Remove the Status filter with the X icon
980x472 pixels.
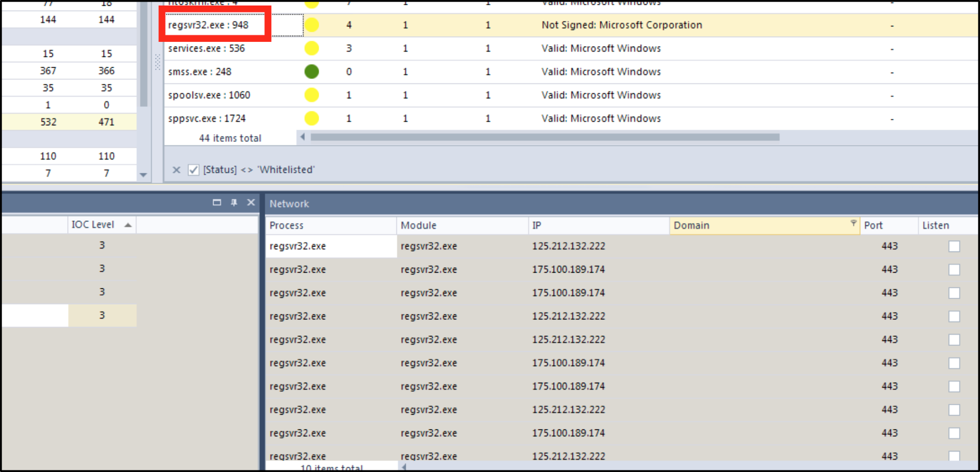[x=177, y=170]
